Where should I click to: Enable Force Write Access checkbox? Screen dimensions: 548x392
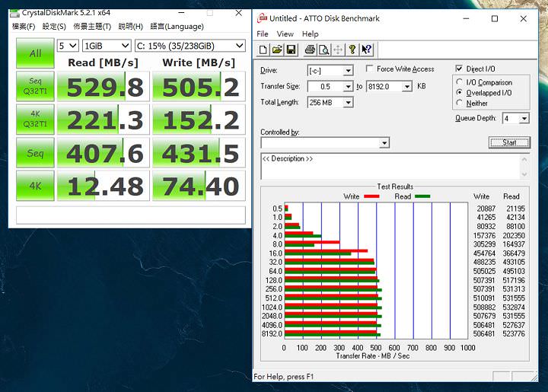(x=370, y=69)
